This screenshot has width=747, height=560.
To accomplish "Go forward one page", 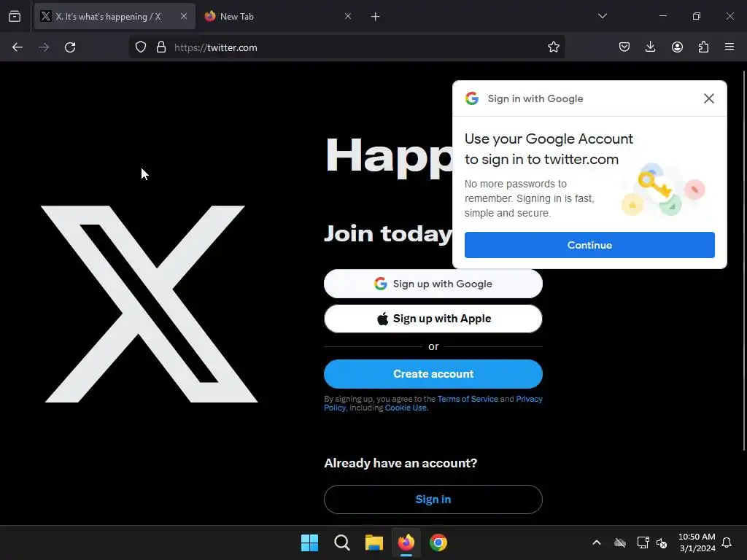I will click(x=44, y=47).
